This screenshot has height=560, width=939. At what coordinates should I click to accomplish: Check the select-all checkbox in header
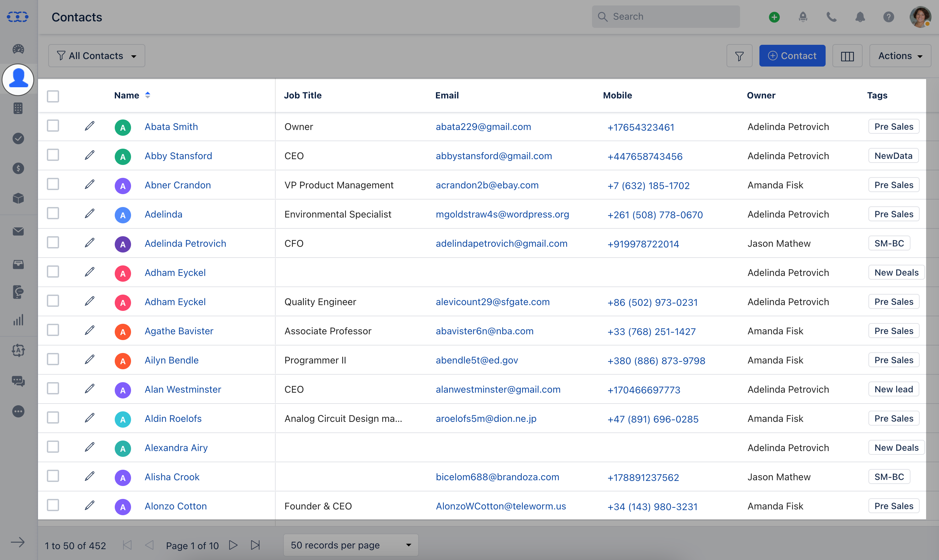tap(53, 96)
